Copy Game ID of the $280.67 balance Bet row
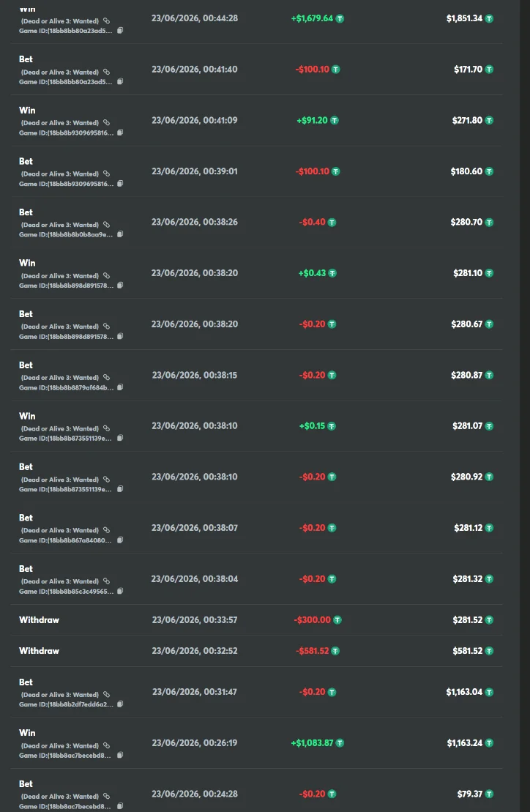Screen dimensions: 530x812 click(x=120, y=336)
